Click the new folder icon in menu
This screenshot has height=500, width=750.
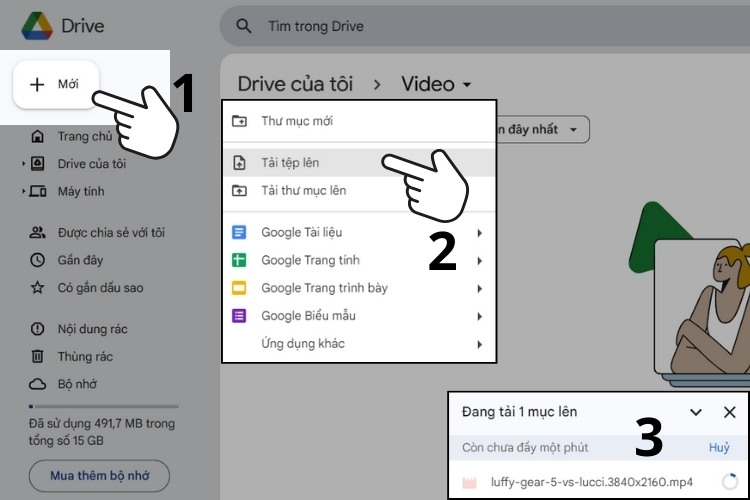tap(239, 121)
